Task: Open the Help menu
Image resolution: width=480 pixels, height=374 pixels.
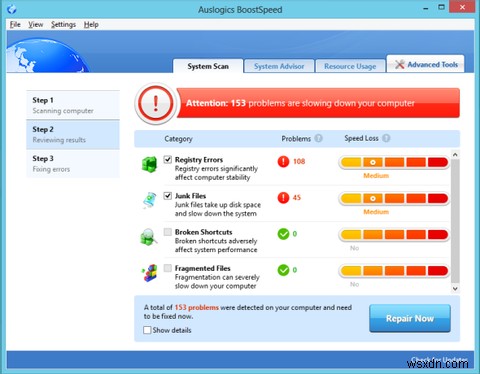Action: coord(91,24)
